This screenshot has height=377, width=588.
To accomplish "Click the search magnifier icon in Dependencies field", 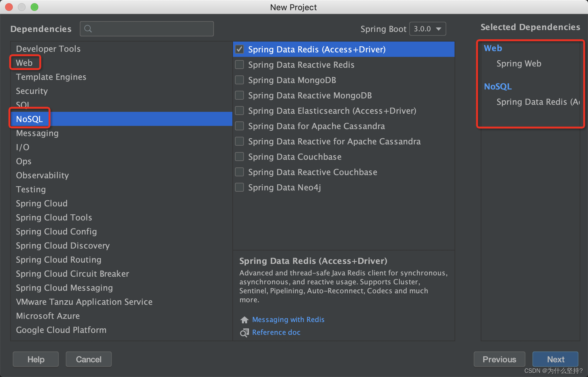I will [x=88, y=29].
